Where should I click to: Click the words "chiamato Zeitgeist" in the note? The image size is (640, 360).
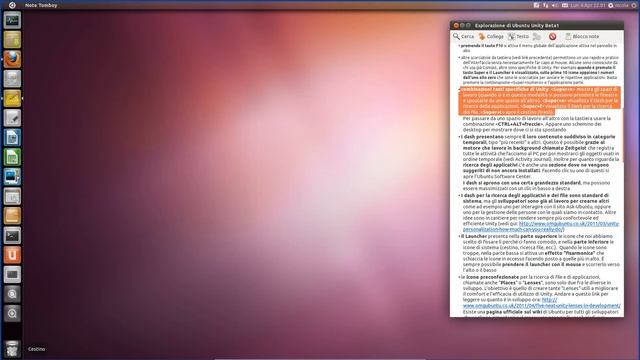coord(565,148)
